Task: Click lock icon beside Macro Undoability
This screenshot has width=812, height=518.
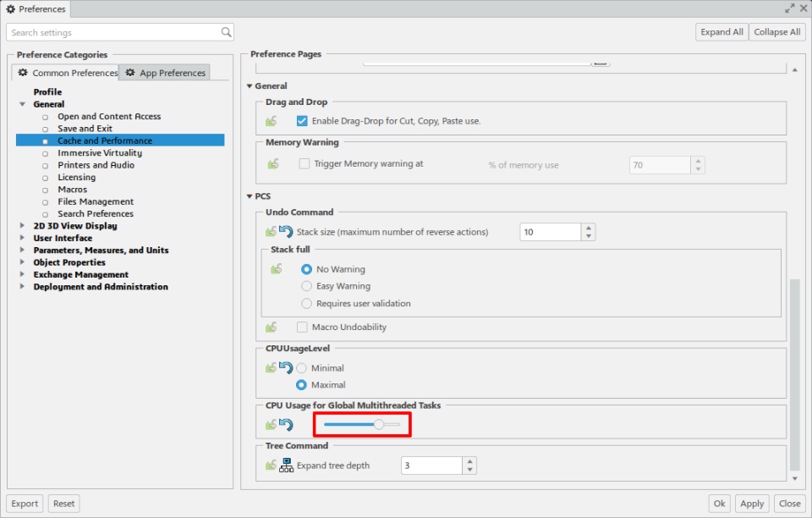Action: pos(271,328)
